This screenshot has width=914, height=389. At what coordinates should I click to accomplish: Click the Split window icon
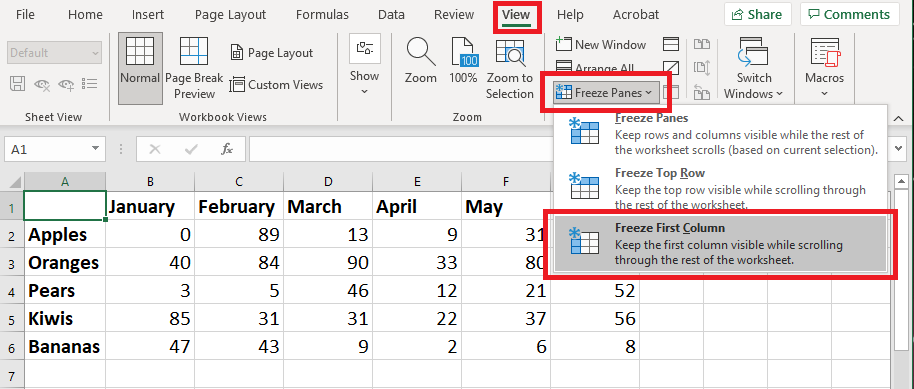pyautogui.click(x=672, y=44)
